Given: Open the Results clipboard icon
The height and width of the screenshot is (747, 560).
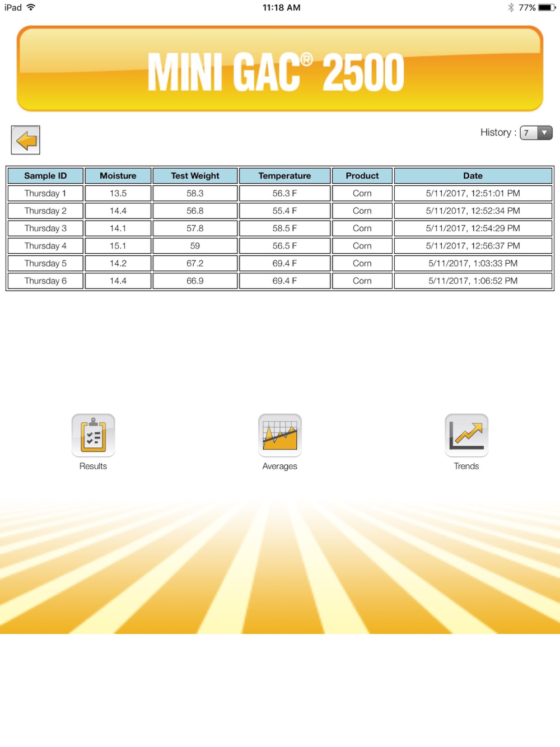Looking at the screenshot, I should click(93, 435).
